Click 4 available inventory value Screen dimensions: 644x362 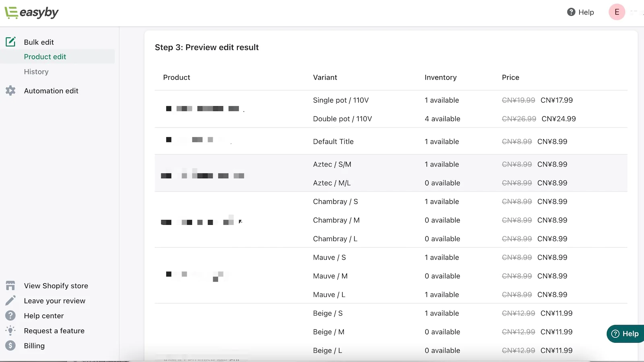click(x=442, y=119)
